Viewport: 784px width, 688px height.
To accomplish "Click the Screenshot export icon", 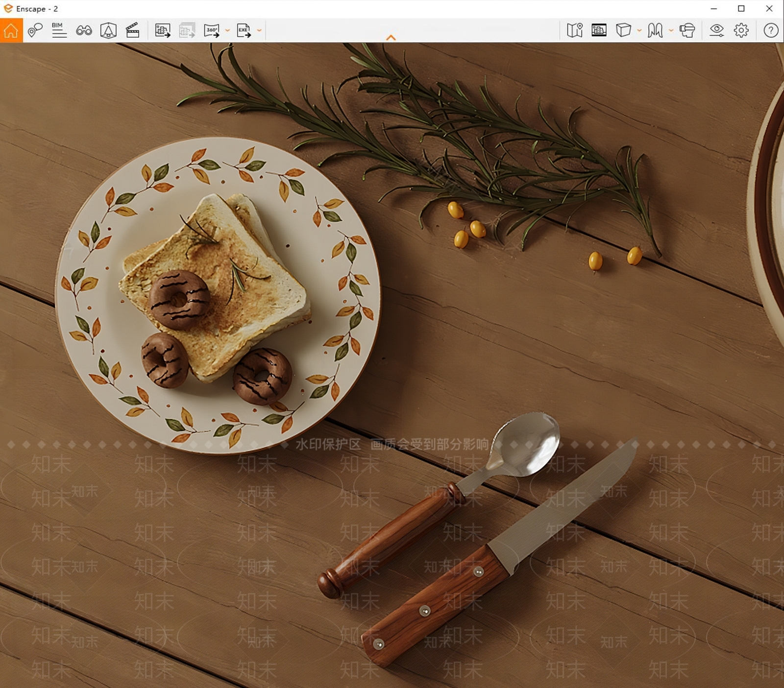I will 163,30.
